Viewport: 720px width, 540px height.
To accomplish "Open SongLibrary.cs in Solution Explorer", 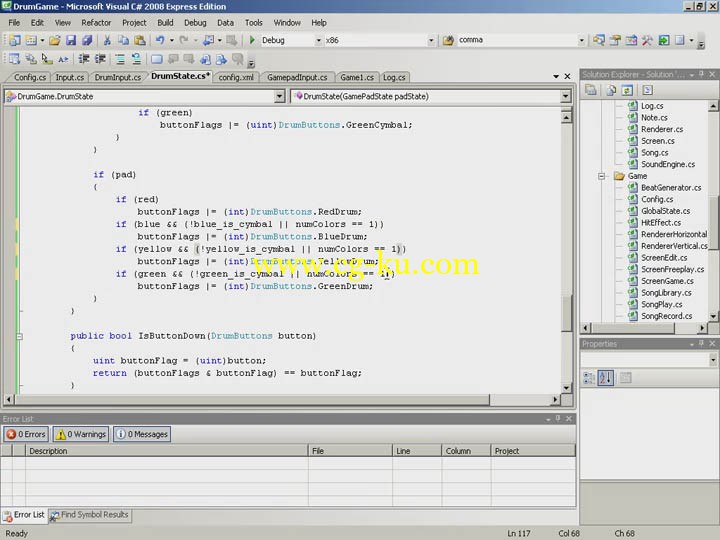I will pos(666,293).
